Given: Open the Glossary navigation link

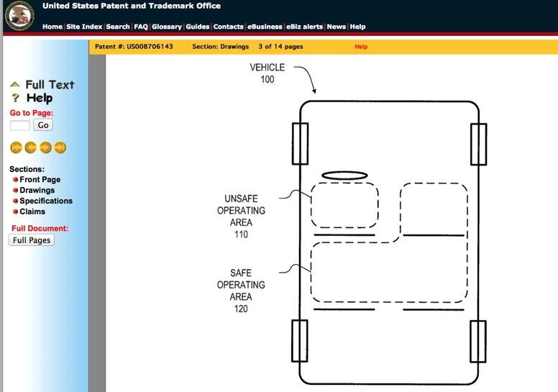Looking at the screenshot, I should (x=167, y=27).
